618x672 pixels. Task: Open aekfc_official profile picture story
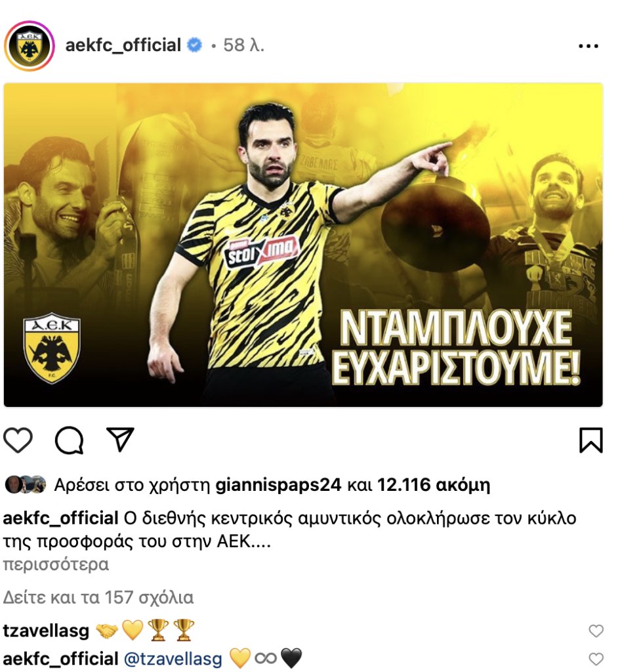(29, 45)
